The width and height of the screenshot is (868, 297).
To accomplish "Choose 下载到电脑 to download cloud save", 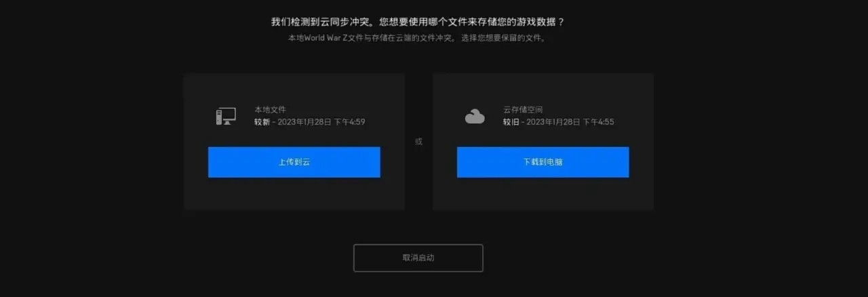I will pos(542,162).
